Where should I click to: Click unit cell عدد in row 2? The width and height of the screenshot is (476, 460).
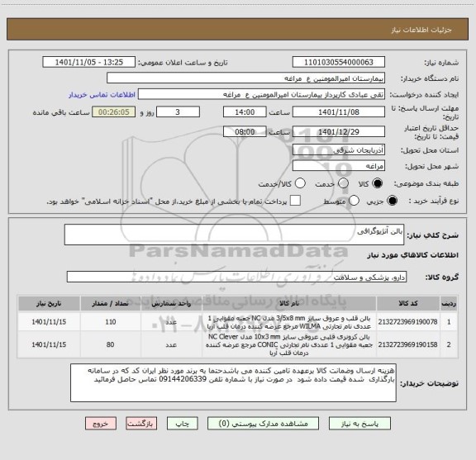click(171, 344)
